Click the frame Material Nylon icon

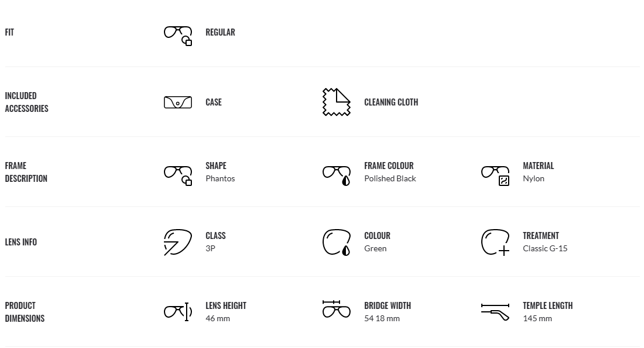pyautogui.click(x=495, y=175)
